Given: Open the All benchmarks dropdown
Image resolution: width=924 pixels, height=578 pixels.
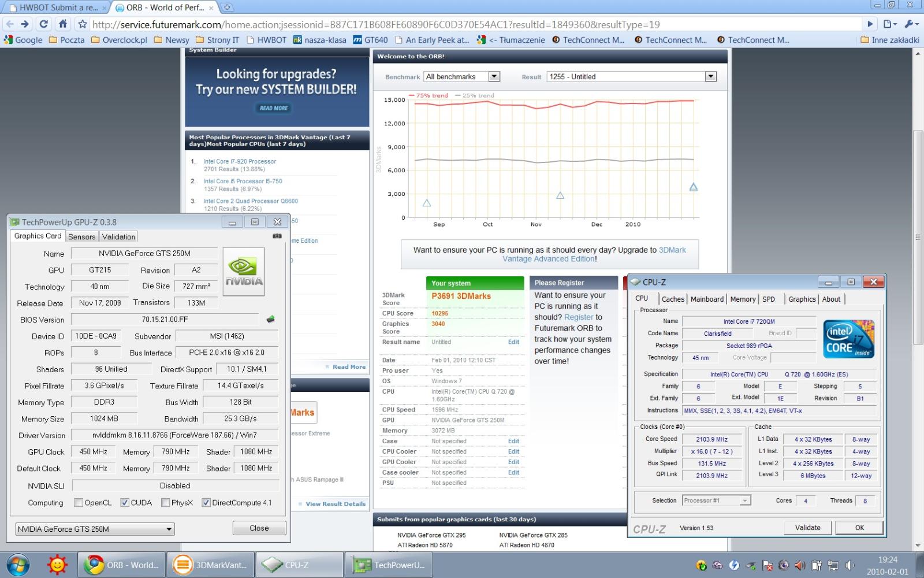Looking at the screenshot, I should (x=462, y=76).
